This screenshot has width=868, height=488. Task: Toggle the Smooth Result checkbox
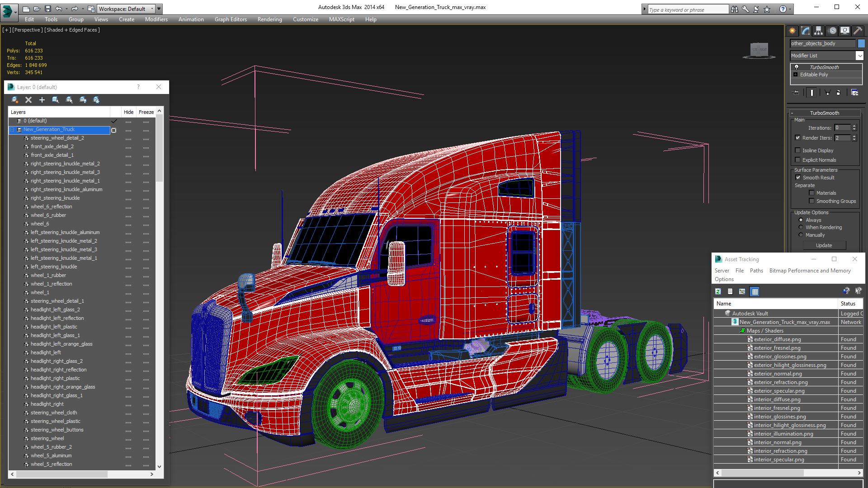tap(798, 178)
